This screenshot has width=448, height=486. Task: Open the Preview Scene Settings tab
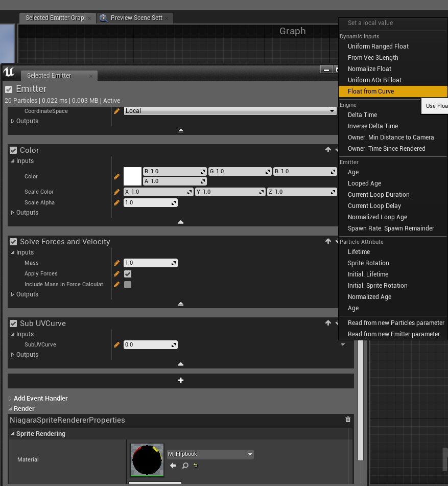point(136,18)
